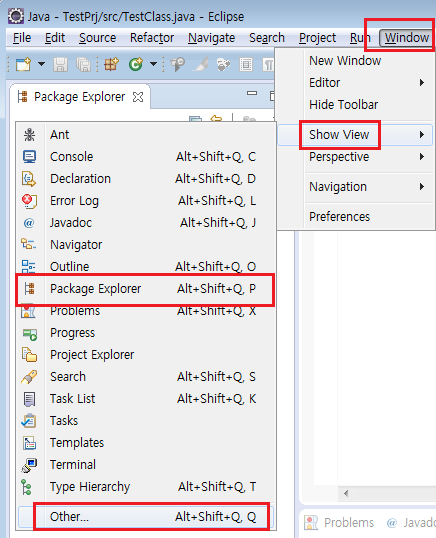Choose Other... to browse all views
This screenshot has height=538, width=436.
point(146,517)
